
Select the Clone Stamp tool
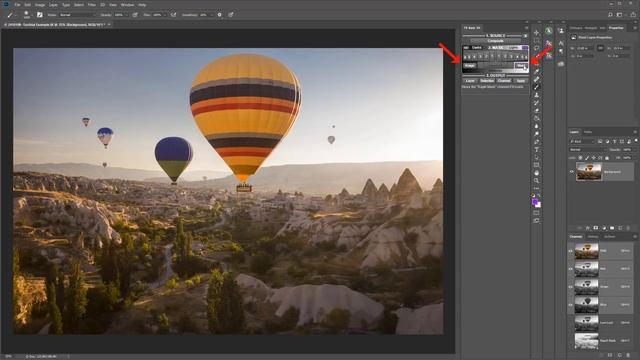[x=536, y=95]
